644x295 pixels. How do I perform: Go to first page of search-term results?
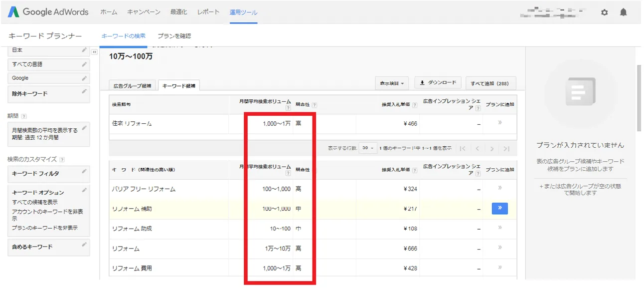(463, 148)
